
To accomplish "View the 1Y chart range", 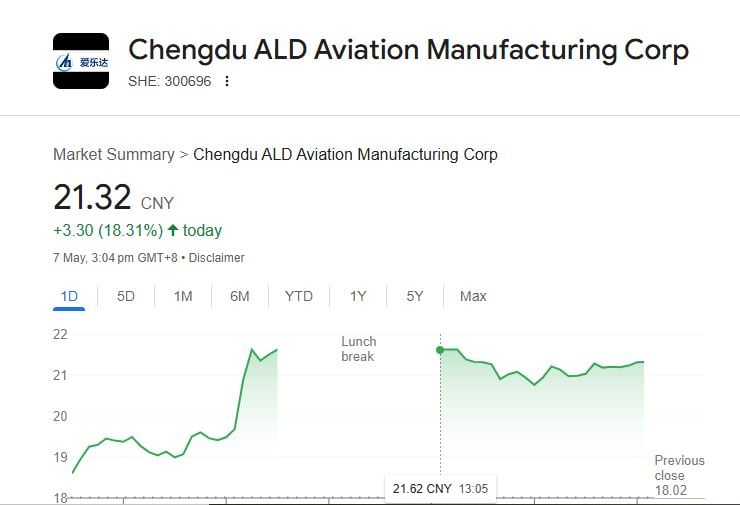I will coord(358,296).
